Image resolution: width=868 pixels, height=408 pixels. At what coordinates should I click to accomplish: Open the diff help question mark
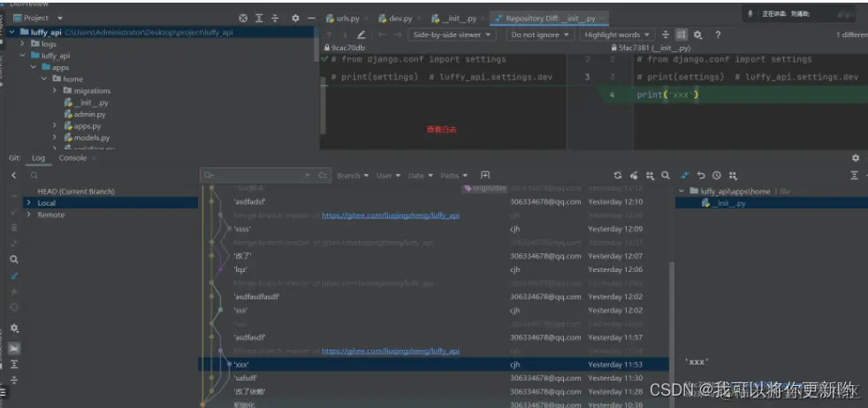click(x=718, y=34)
